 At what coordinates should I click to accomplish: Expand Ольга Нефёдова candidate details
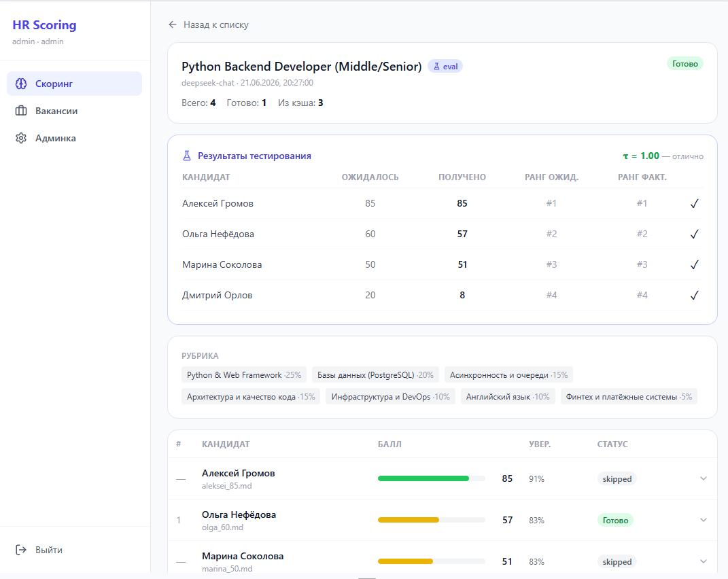[x=704, y=520]
